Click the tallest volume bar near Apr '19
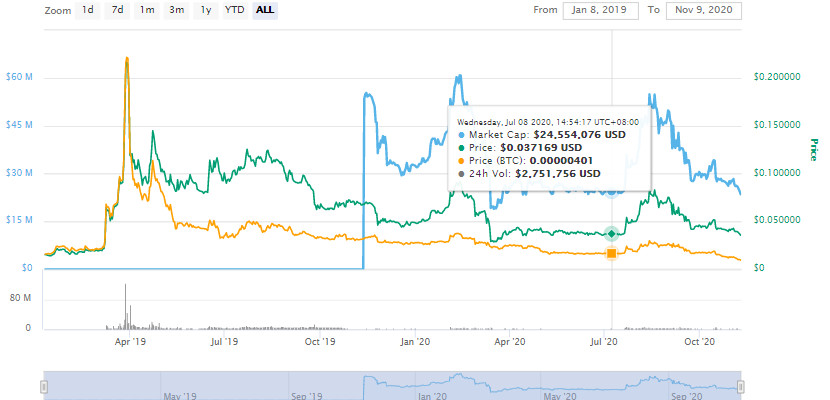Viewport: 830px width, 400px height. [125, 306]
